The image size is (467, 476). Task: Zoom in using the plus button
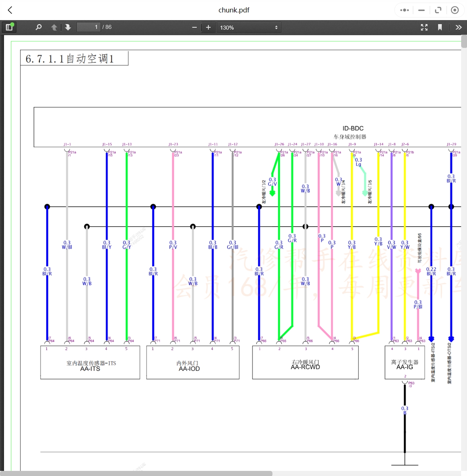point(208,27)
